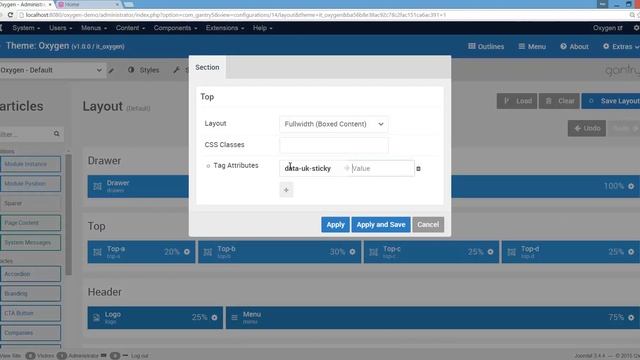Image resolution: width=640 pixels, height=360 pixels.
Task: Click the Load layout button
Action: tap(517, 101)
